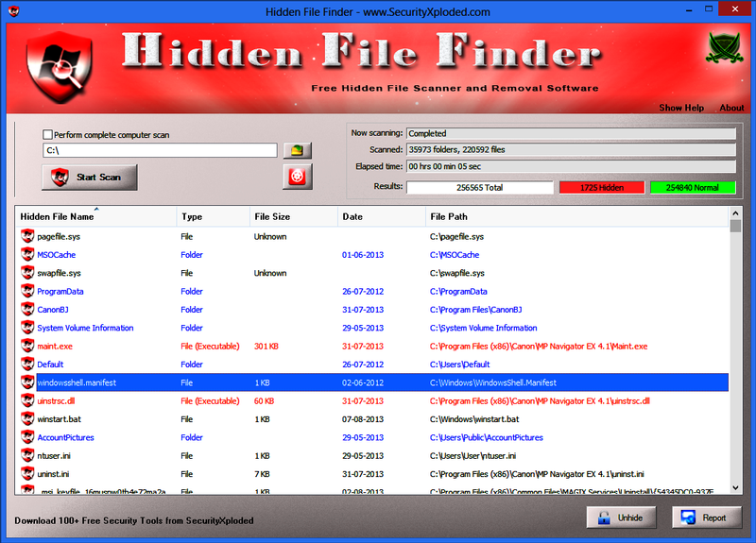This screenshot has width=756, height=543.
Task: Sort the list by Date column
Action: tap(382, 217)
